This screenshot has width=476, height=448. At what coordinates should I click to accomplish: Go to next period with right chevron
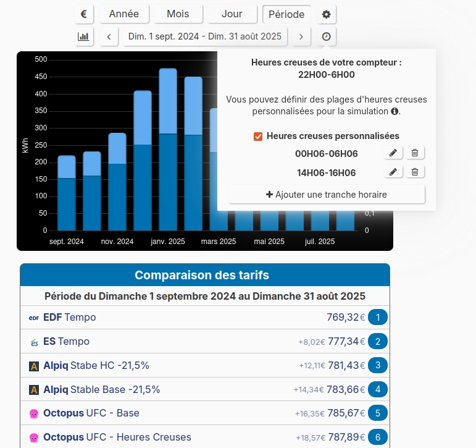[x=301, y=36]
